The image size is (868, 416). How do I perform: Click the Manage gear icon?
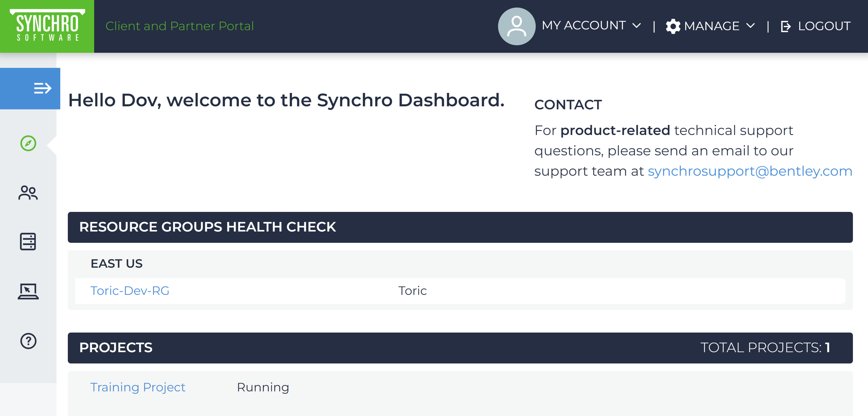[673, 26]
